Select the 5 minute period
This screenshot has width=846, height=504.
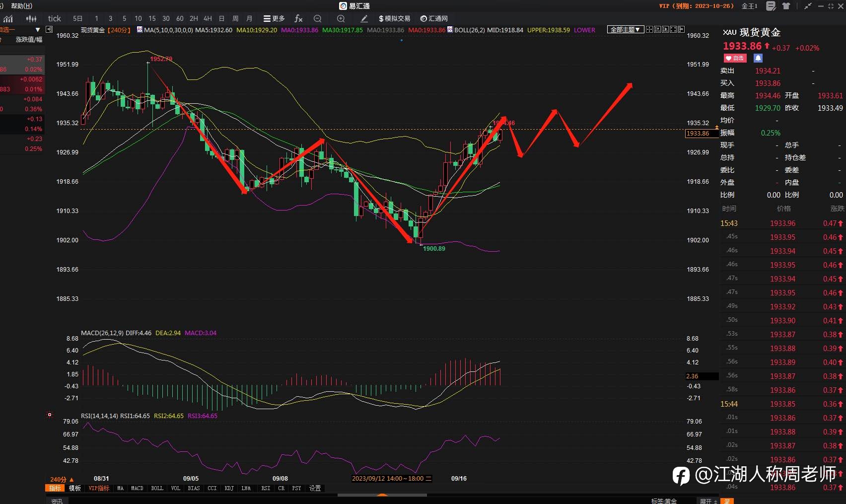click(x=124, y=18)
